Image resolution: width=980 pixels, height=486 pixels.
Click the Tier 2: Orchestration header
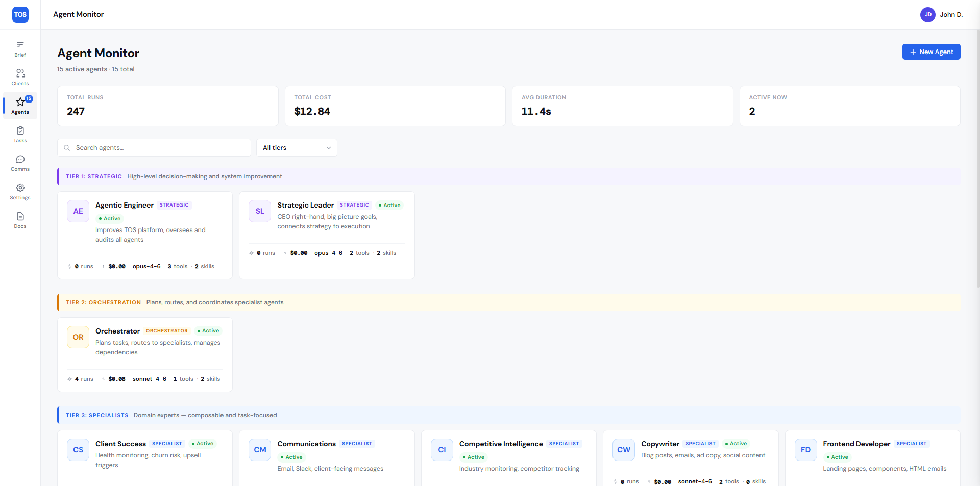[x=509, y=302]
